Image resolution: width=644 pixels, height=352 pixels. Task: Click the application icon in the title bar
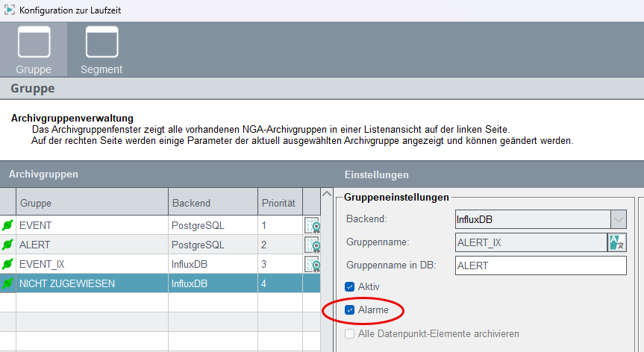coord(10,10)
